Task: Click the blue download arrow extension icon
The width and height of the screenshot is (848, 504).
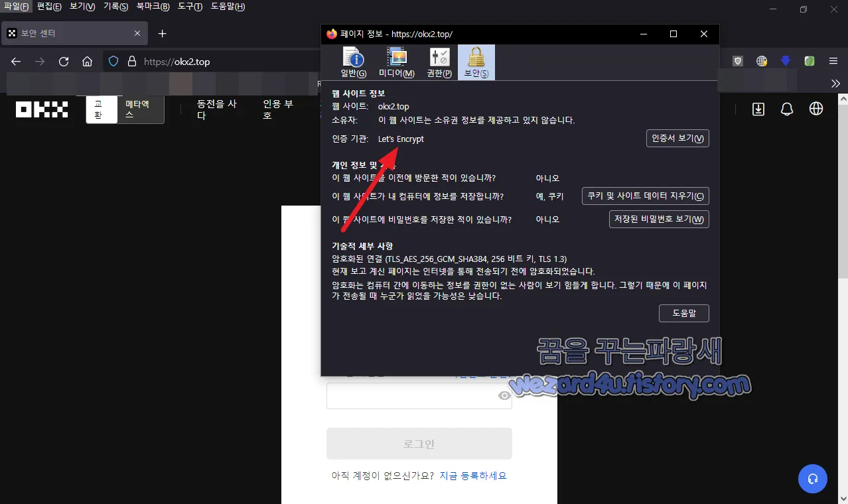Action: (785, 60)
